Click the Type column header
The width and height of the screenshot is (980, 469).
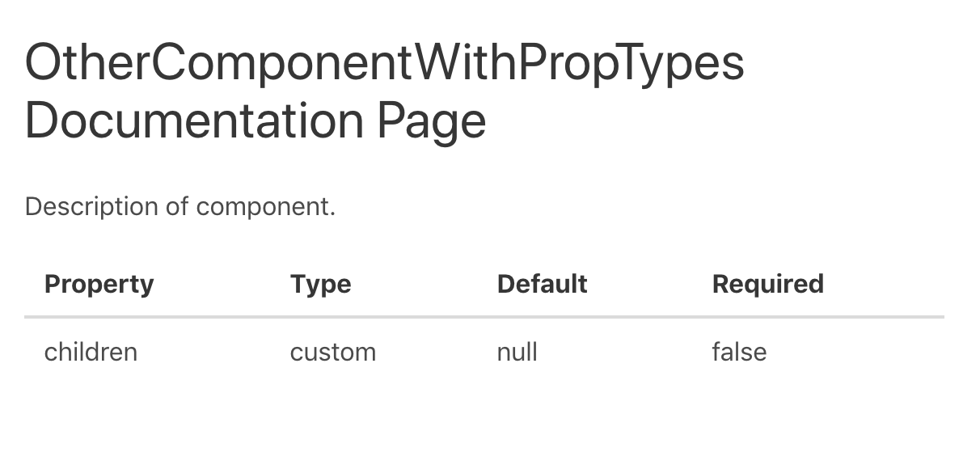click(x=321, y=285)
